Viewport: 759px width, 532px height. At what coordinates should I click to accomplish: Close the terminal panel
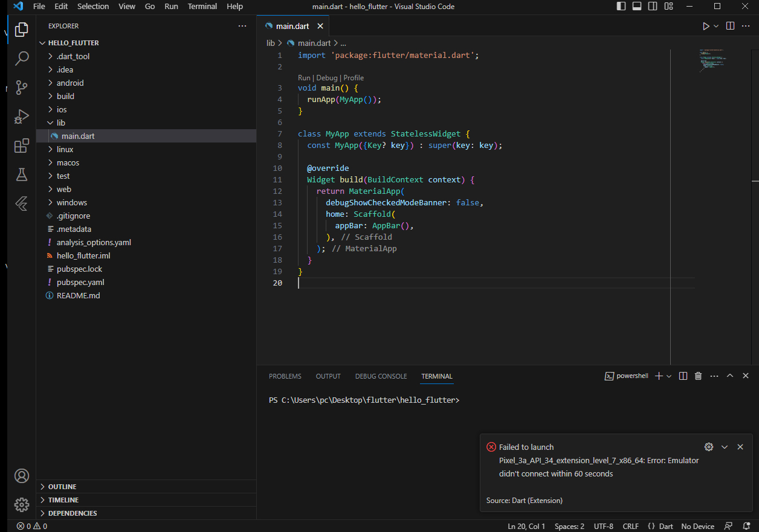point(746,376)
